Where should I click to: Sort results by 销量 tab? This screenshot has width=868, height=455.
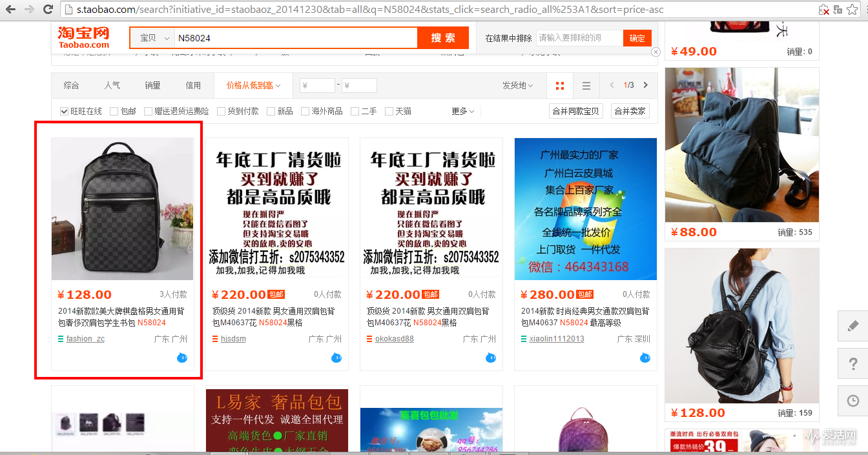[x=152, y=85]
